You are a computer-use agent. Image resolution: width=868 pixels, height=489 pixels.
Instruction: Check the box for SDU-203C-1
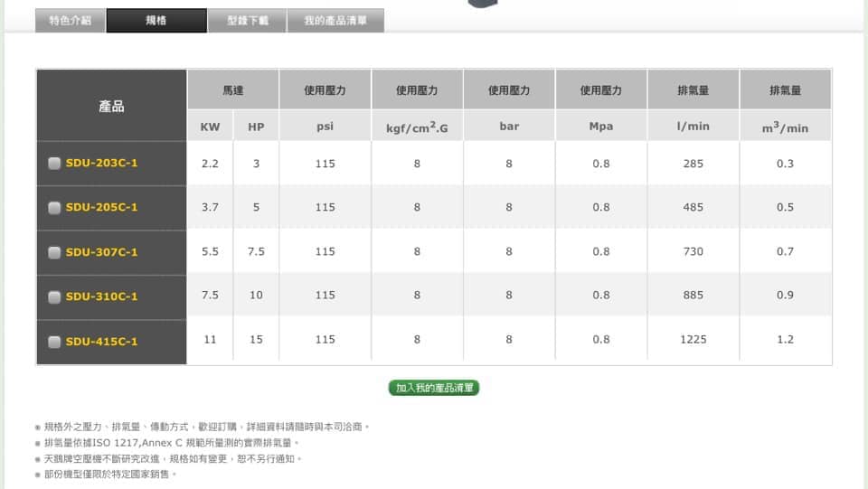point(54,164)
